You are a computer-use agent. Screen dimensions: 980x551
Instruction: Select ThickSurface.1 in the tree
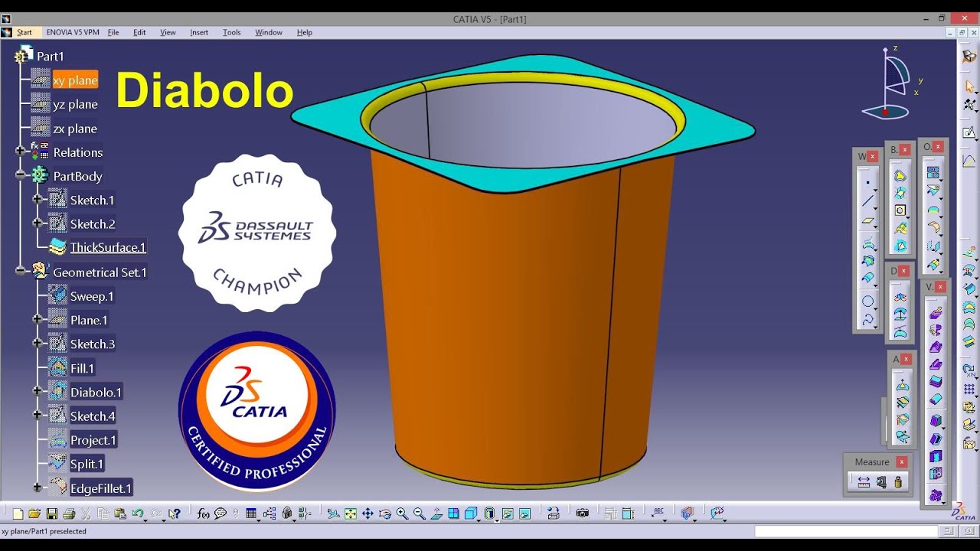coord(108,247)
